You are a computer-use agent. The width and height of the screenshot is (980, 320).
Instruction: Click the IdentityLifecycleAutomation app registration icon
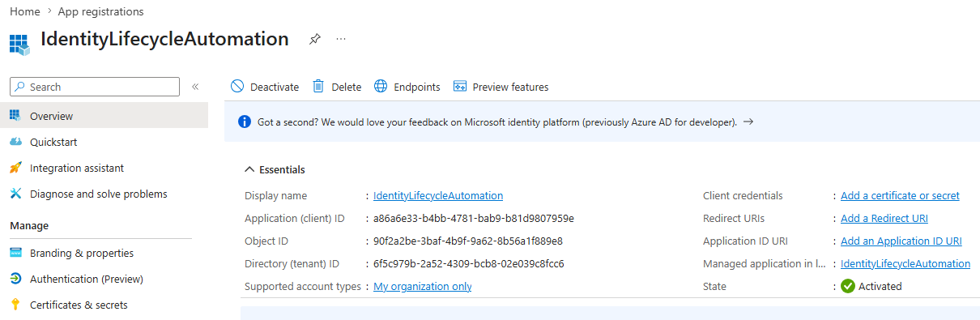pyautogui.click(x=20, y=44)
